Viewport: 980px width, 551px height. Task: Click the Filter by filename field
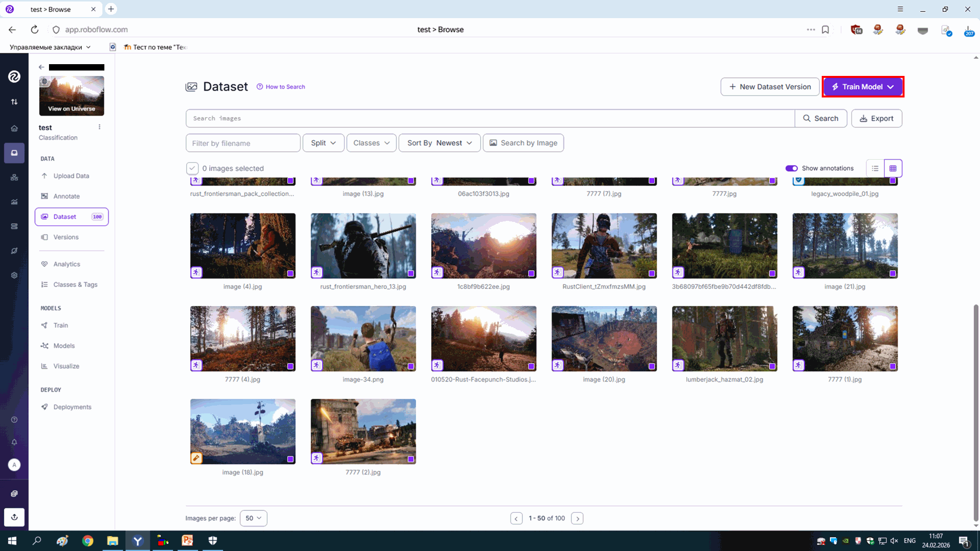[x=243, y=143]
